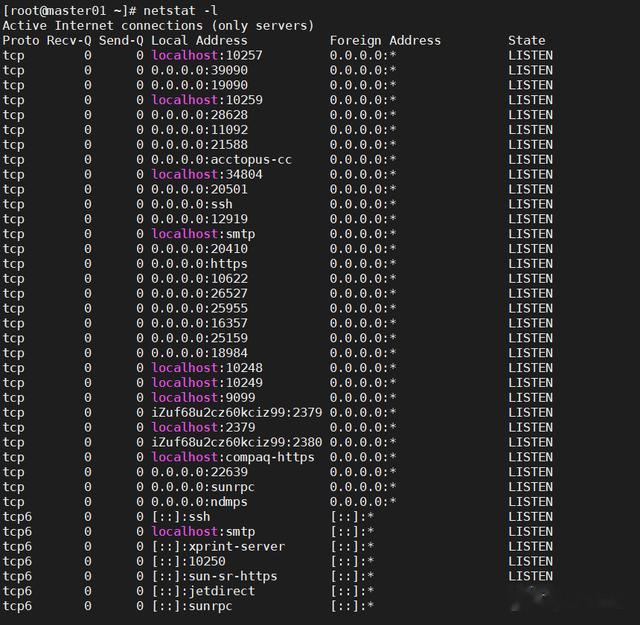
Task: Click the 'Recv-Q' column header
Action: click(69, 40)
